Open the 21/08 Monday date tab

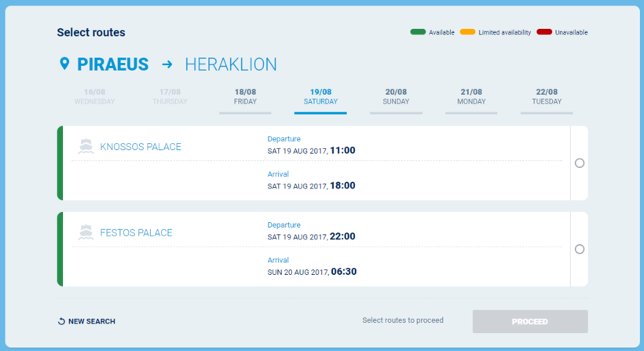[x=471, y=97]
